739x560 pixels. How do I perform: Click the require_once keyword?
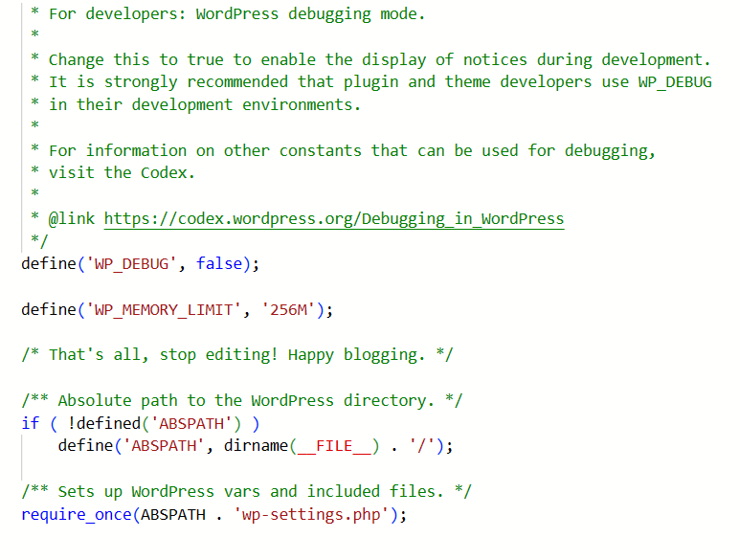(x=77, y=515)
